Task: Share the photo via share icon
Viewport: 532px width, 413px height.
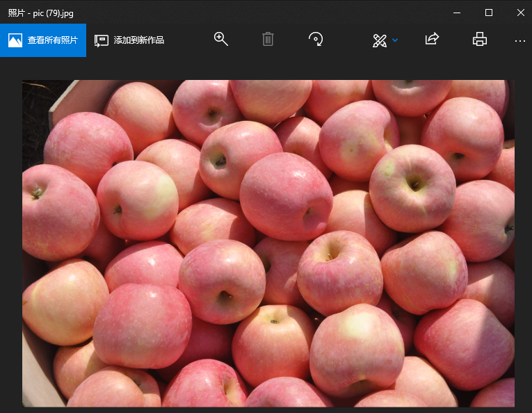Action: [432, 39]
